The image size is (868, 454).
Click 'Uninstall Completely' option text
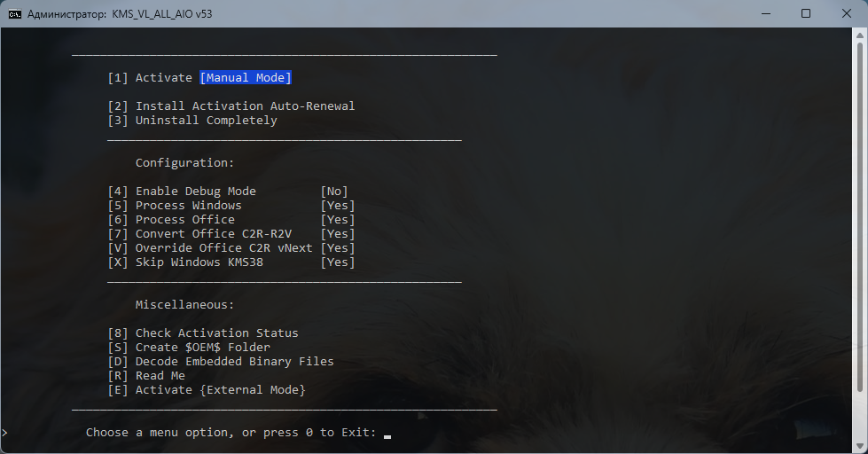[x=206, y=120]
